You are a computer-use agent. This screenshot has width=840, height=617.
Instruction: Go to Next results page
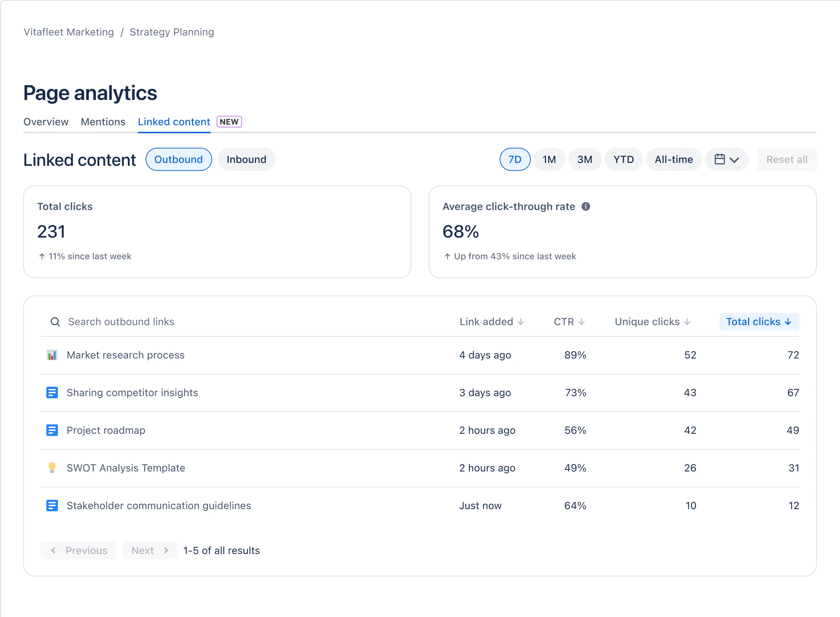point(150,550)
